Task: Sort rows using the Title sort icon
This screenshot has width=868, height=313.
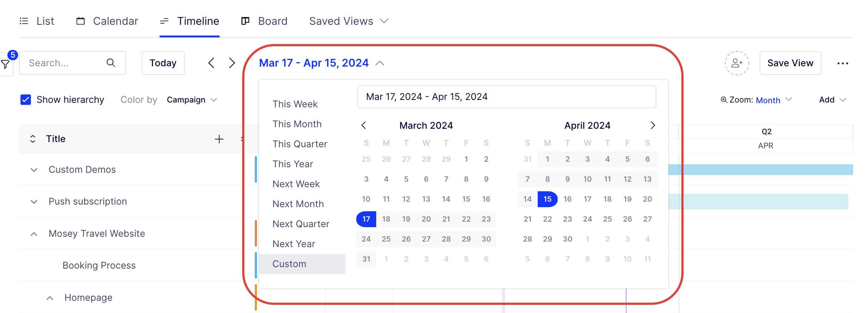Action: tap(33, 139)
